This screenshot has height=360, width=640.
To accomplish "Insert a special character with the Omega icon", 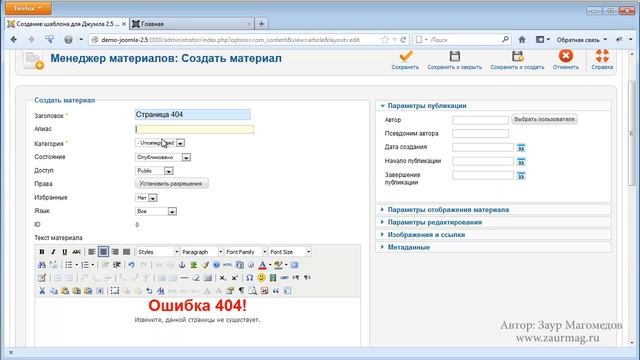I will click(249, 278).
